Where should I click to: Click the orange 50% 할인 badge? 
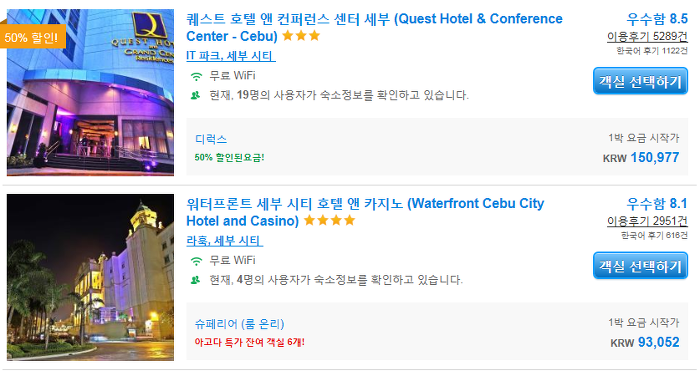pyautogui.click(x=33, y=37)
